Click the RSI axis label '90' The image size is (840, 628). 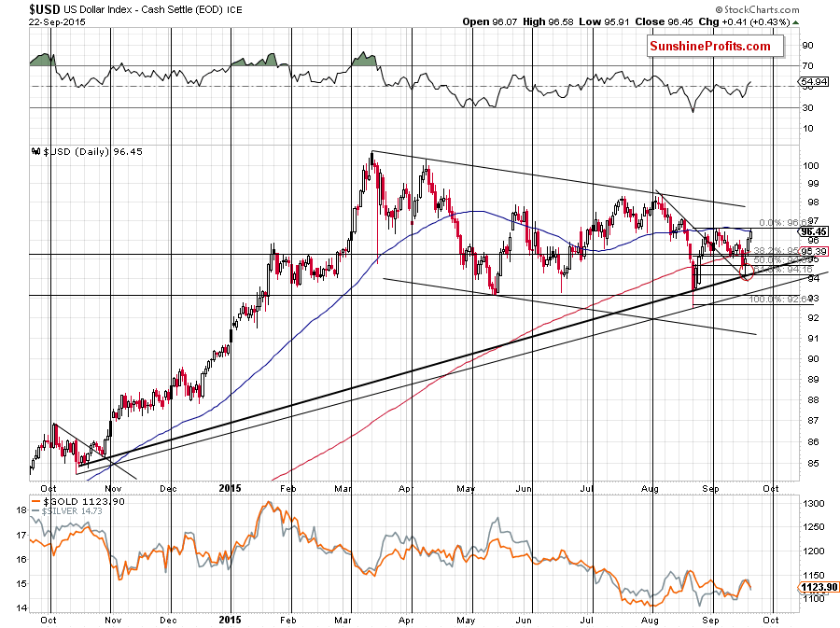point(807,46)
